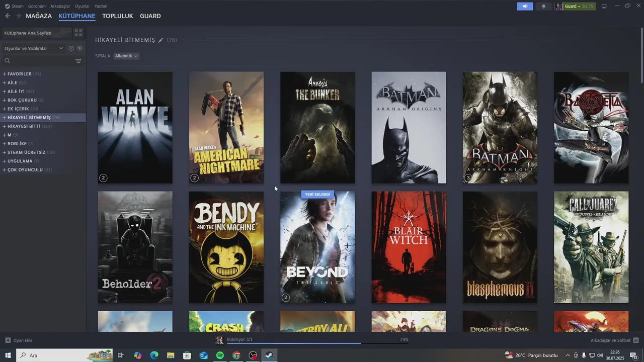Open the announcements megaphone button
644x362 pixels.
click(525, 6)
